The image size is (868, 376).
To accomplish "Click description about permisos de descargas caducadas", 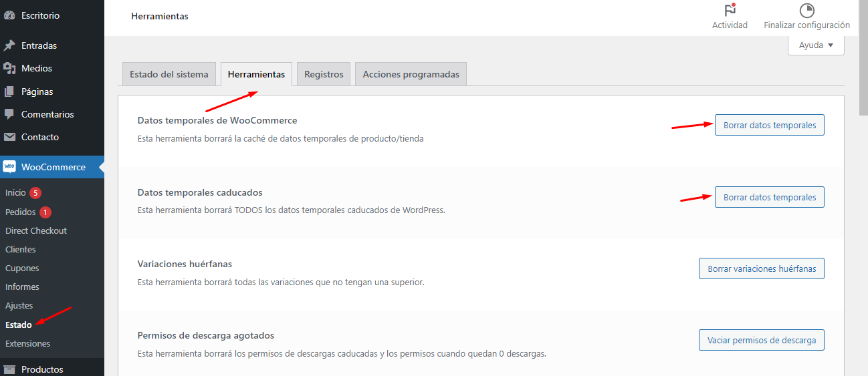I will (x=342, y=353).
